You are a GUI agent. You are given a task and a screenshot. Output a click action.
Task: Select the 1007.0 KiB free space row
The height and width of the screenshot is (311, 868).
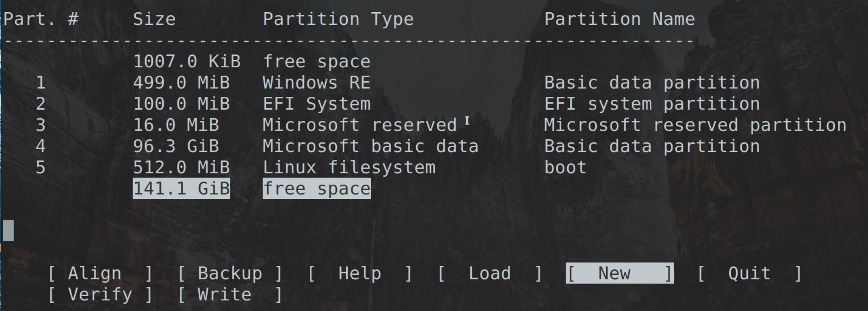(252, 61)
